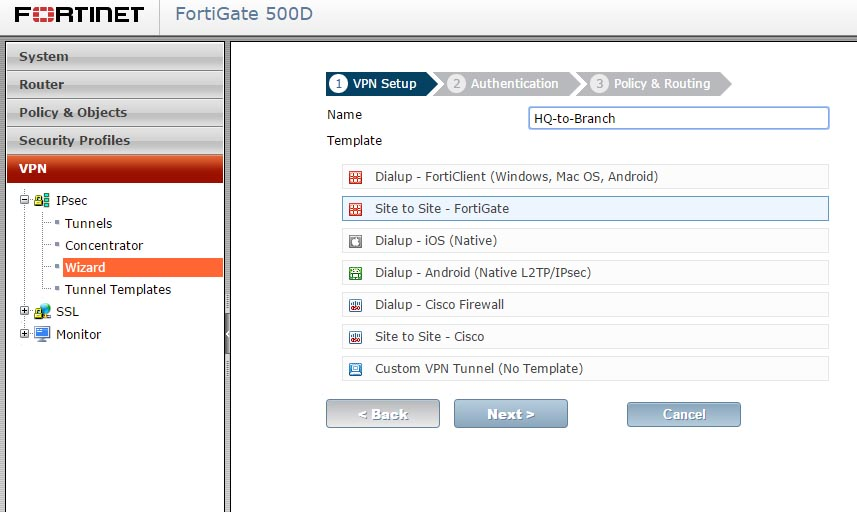
Task: Click the SSL lock icon in tree
Action: 42,311
